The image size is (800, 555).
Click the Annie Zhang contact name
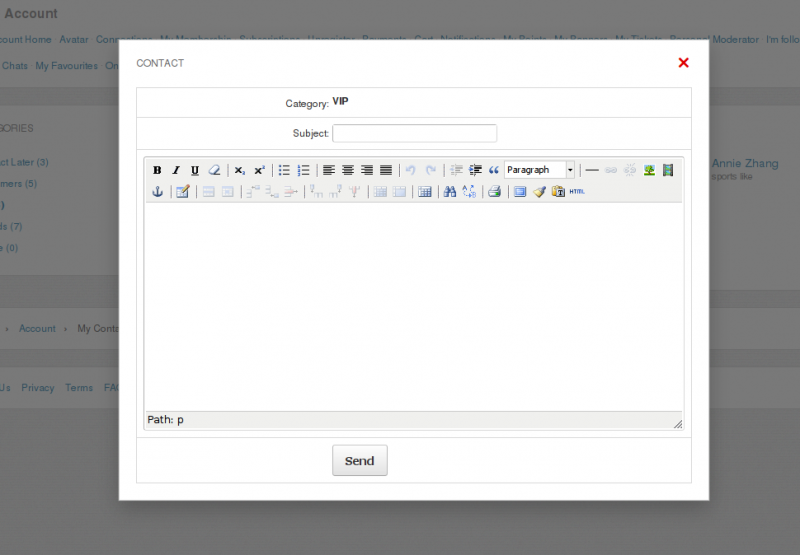pos(745,163)
